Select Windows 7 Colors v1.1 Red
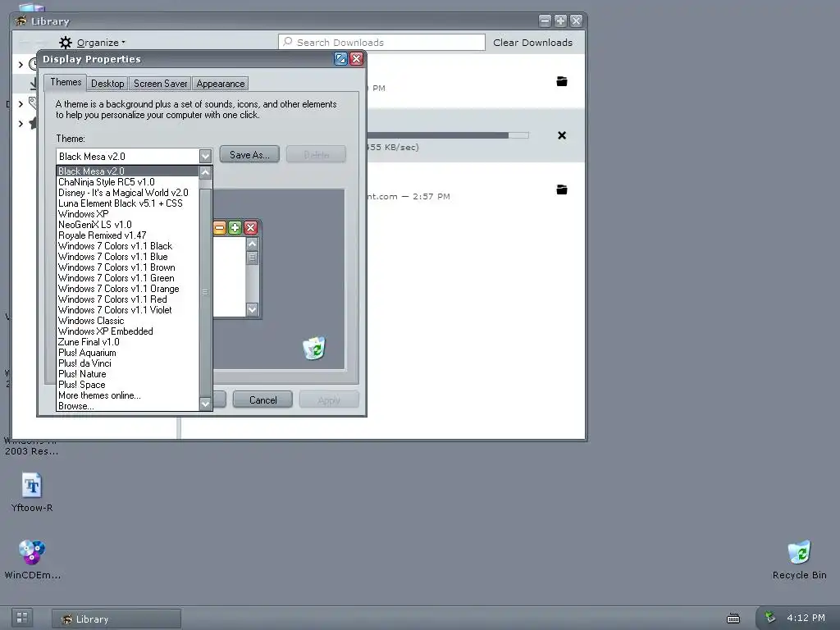The image size is (840, 630). pos(127,299)
